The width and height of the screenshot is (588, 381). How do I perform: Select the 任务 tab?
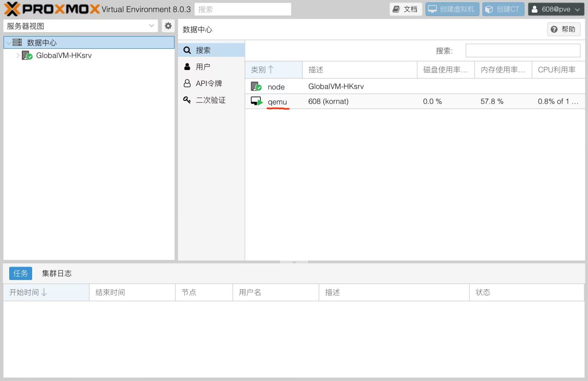20,273
